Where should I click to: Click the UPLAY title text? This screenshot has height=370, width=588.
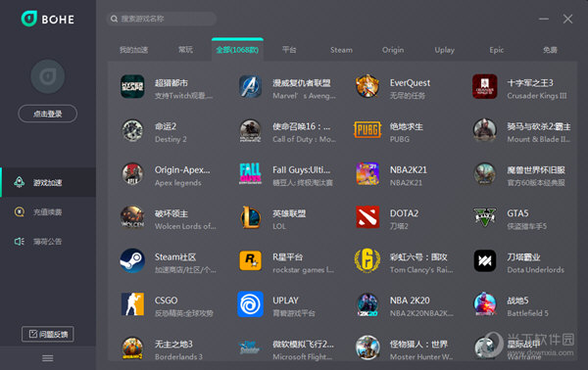pos(285,301)
